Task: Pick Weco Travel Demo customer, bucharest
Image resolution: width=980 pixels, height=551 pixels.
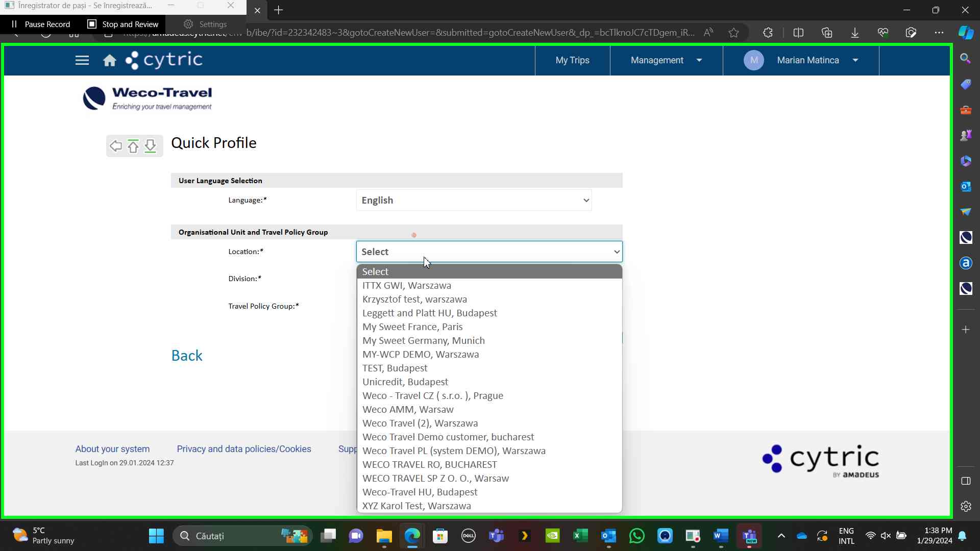Action: pyautogui.click(x=489, y=437)
